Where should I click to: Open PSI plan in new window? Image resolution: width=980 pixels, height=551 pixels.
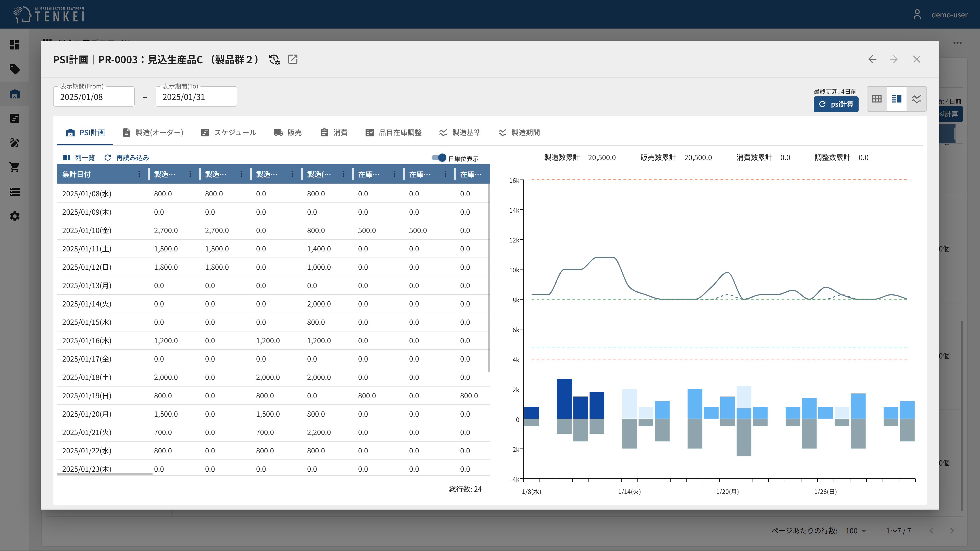tap(293, 59)
